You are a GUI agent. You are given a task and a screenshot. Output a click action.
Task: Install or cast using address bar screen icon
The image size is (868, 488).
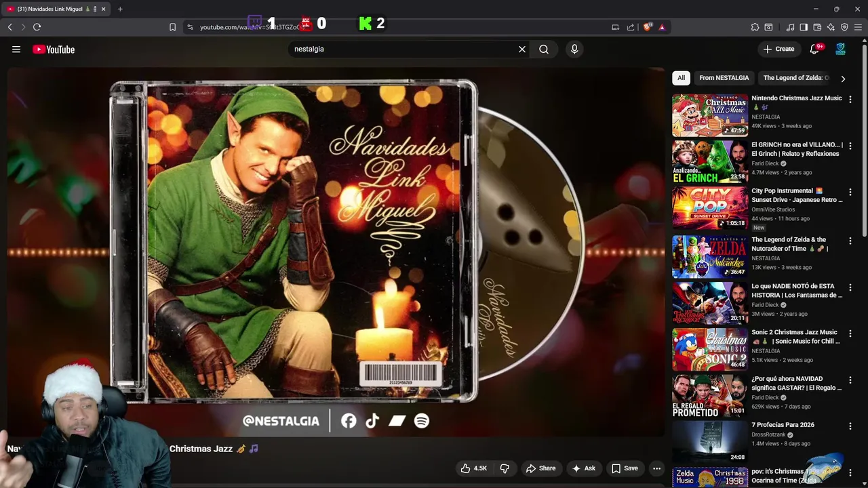[615, 27]
